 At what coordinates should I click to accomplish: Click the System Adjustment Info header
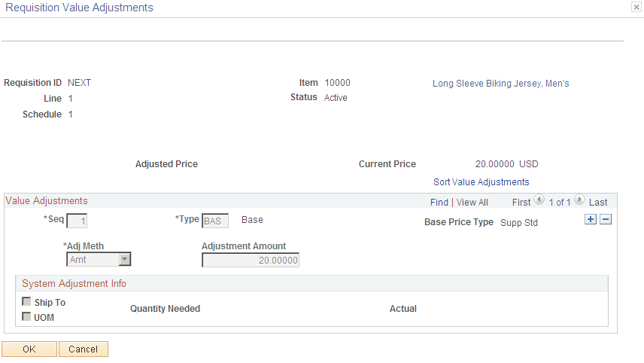[74, 284]
